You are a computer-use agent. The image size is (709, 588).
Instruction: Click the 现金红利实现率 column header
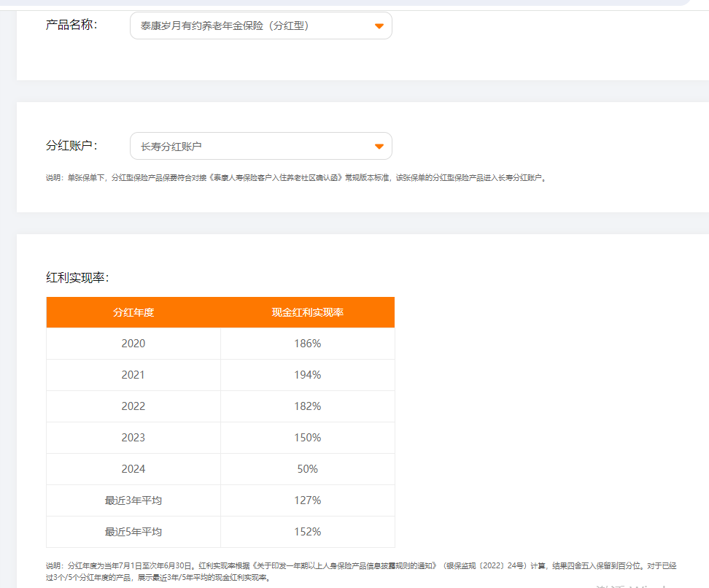tap(307, 312)
